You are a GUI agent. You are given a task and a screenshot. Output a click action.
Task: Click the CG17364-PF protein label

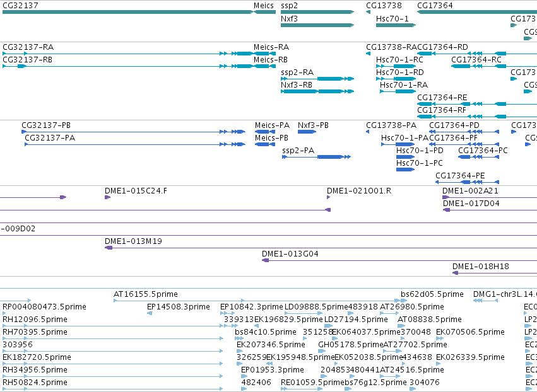click(454, 138)
